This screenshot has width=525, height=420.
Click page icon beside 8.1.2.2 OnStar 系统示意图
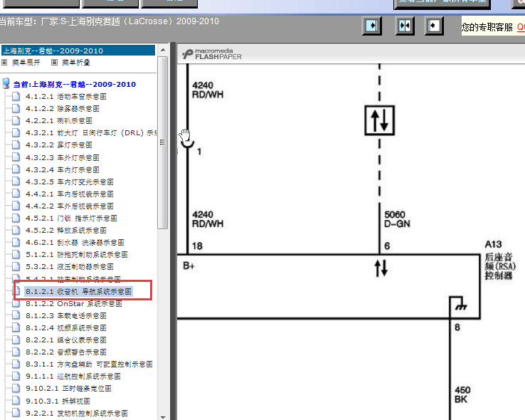click(16, 304)
